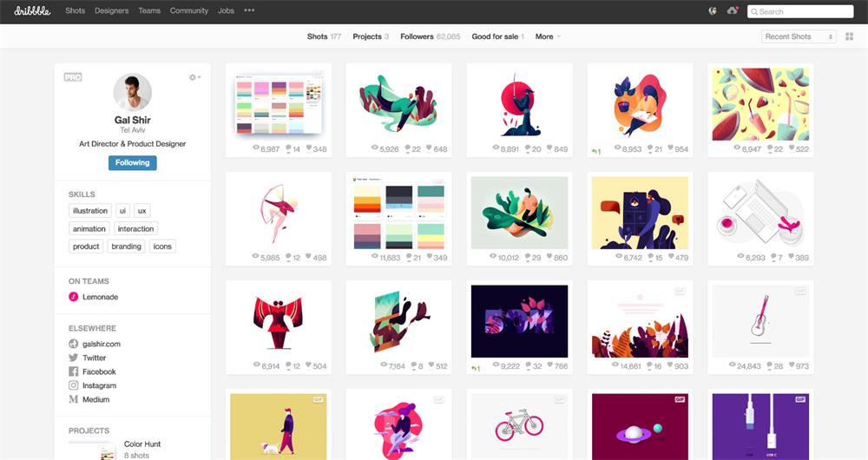Click the comment icon with 32 comments
Screen dimensions: 868x460
(x=529, y=365)
